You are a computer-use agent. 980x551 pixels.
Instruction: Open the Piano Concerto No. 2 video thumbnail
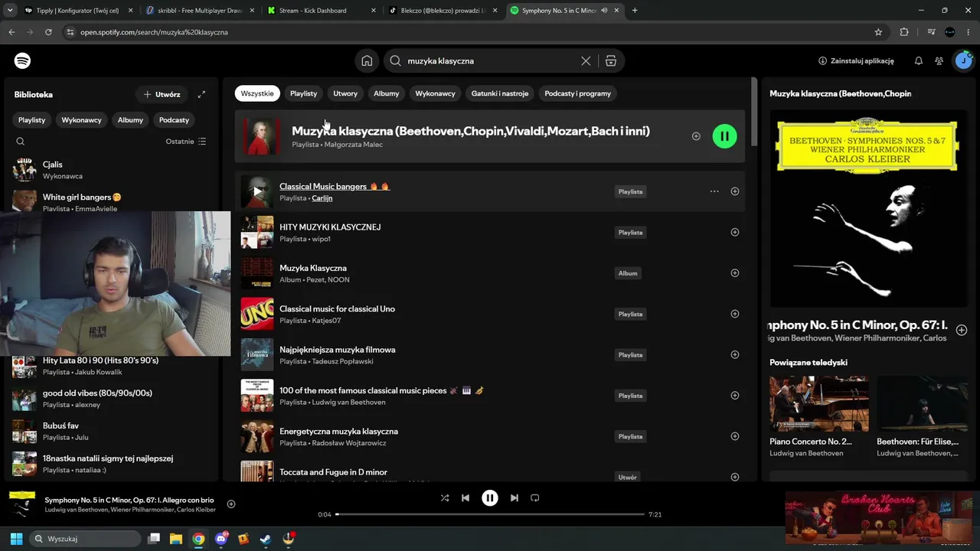click(819, 403)
